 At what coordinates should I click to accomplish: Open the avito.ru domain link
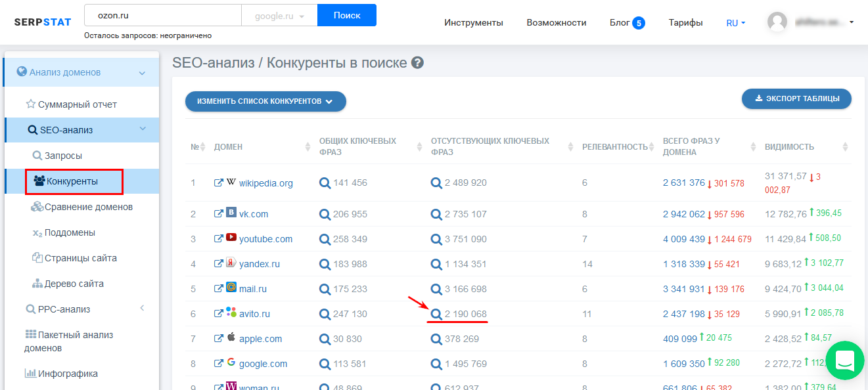254,314
